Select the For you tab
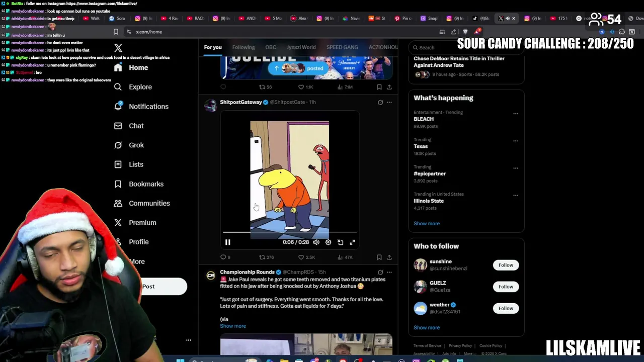 point(213,47)
